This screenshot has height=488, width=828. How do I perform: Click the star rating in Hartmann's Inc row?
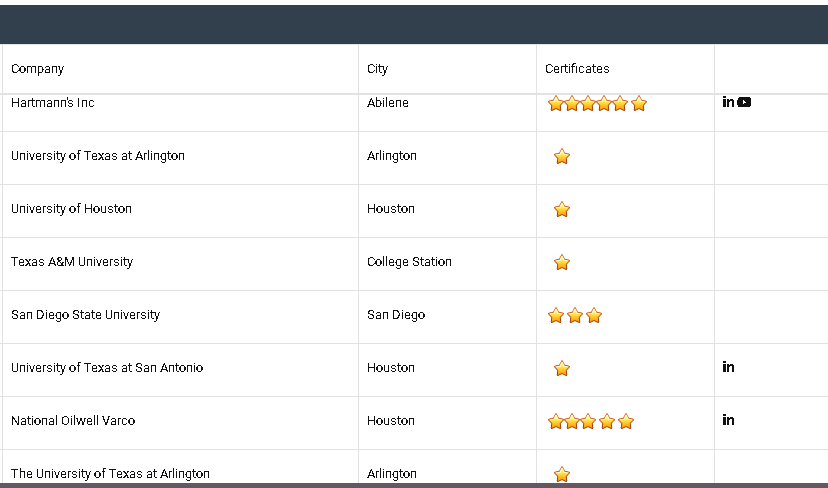pos(597,103)
